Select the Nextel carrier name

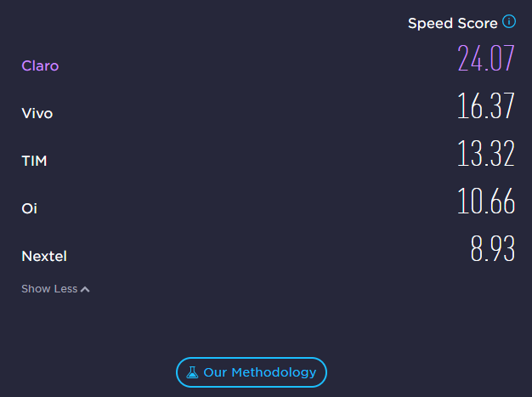coord(44,256)
